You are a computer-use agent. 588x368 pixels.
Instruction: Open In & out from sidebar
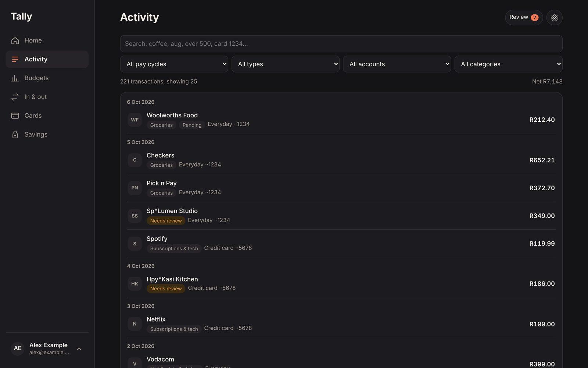tap(47, 97)
